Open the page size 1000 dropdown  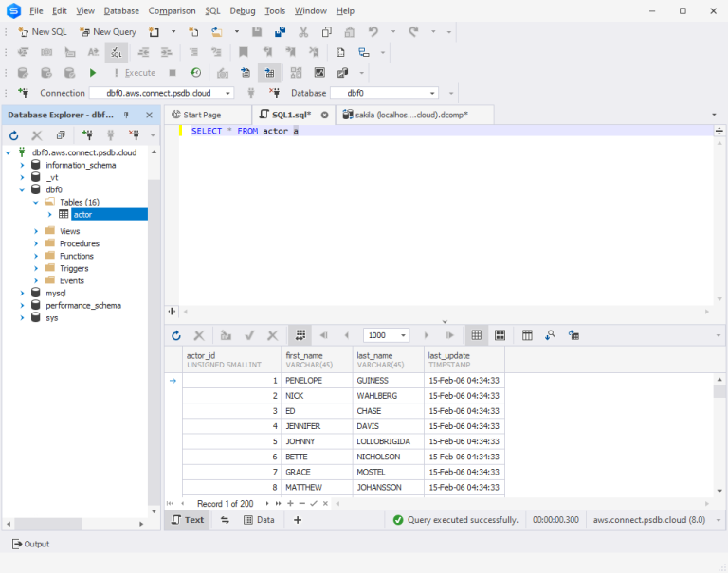(x=404, y=335)
